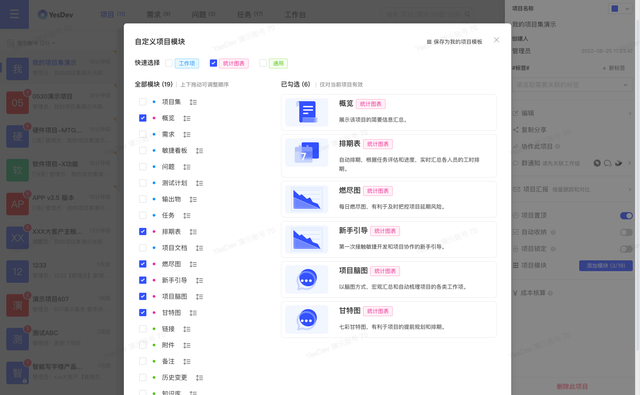Click the sort handle beside 甘特图

click(193, 313)
